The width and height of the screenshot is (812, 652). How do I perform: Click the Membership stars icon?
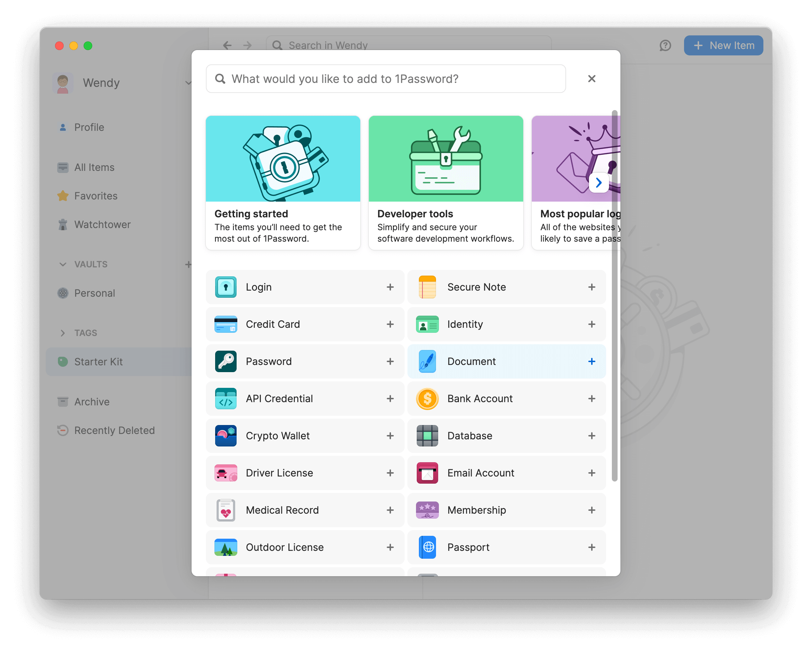tap(427, 510)
